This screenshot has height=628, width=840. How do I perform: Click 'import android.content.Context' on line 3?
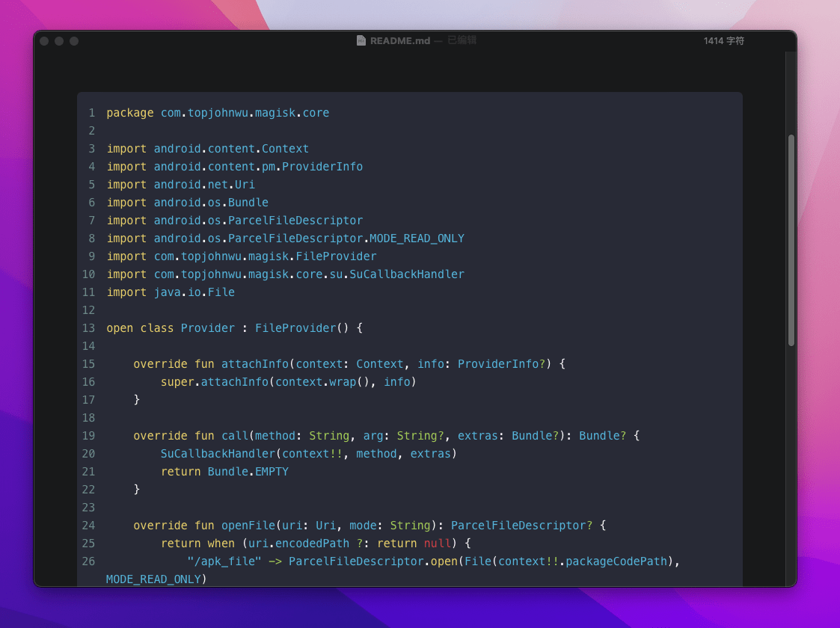(208, 149)
